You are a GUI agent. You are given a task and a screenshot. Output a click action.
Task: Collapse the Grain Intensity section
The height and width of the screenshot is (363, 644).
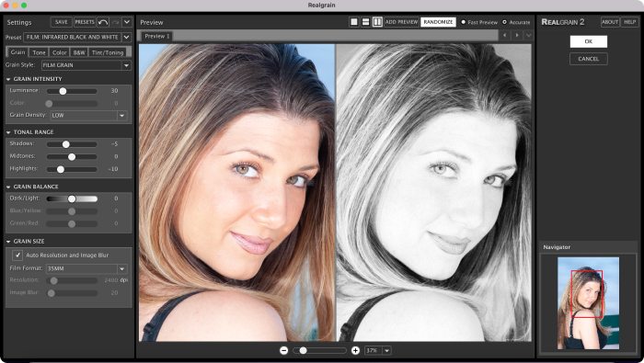pyautogui.click(x=8, y=79)
